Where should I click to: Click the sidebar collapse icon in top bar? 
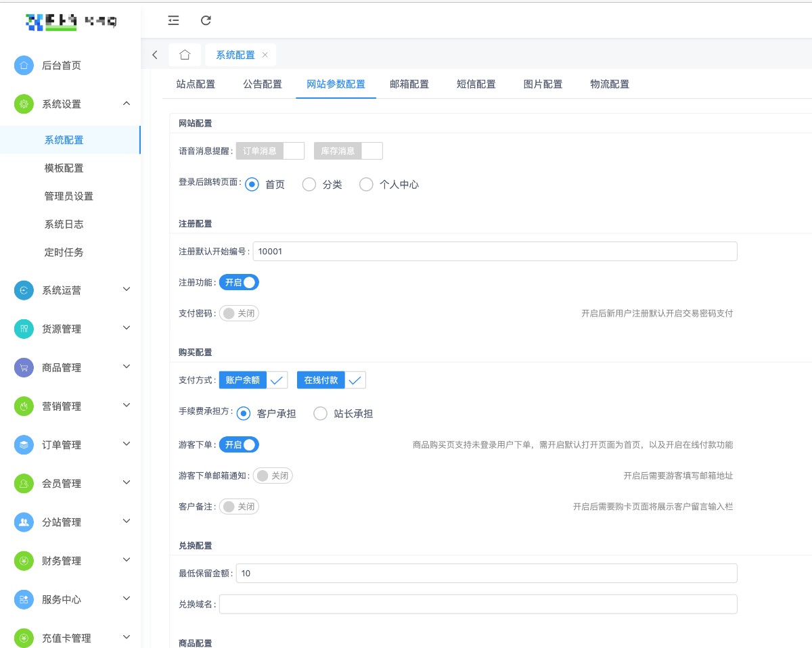tap(174, 20)
